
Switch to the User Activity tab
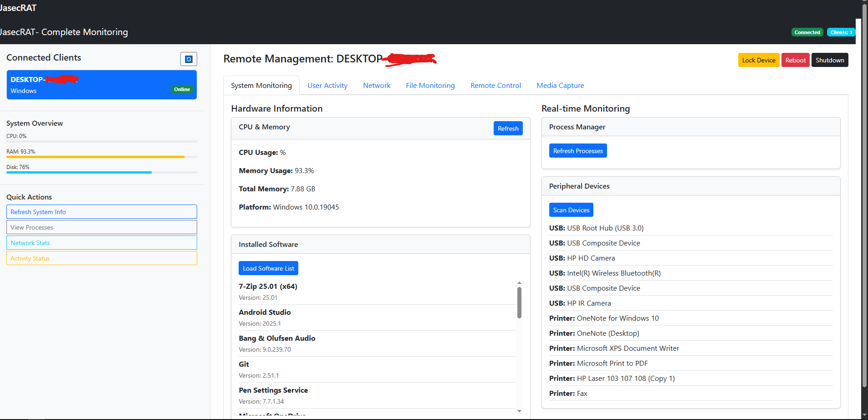click(327, 85)
